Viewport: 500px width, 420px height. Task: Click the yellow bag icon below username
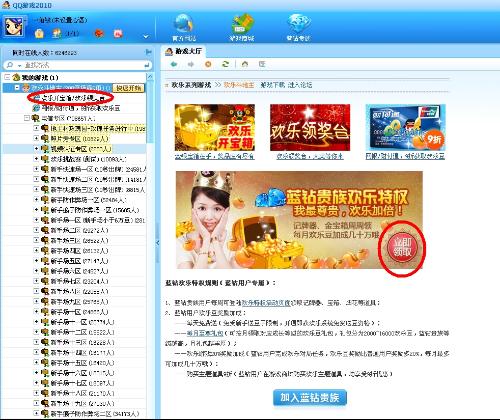point(39,33)
